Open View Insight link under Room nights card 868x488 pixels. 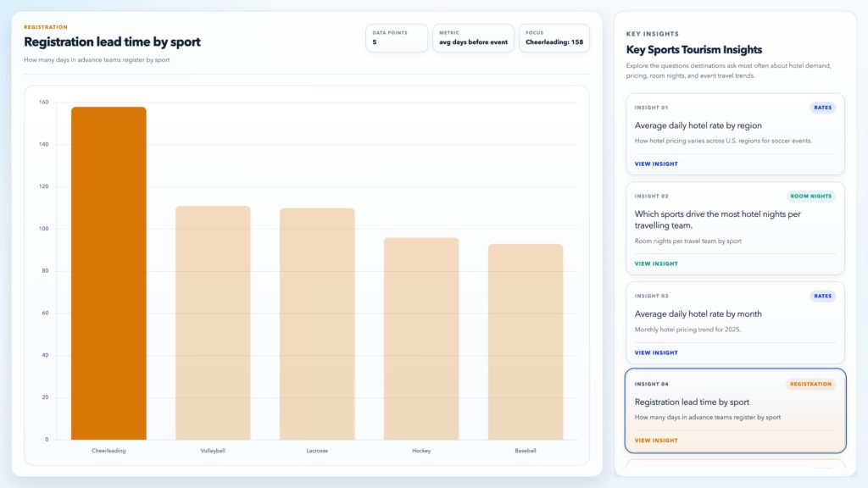(x=656, y=263)
